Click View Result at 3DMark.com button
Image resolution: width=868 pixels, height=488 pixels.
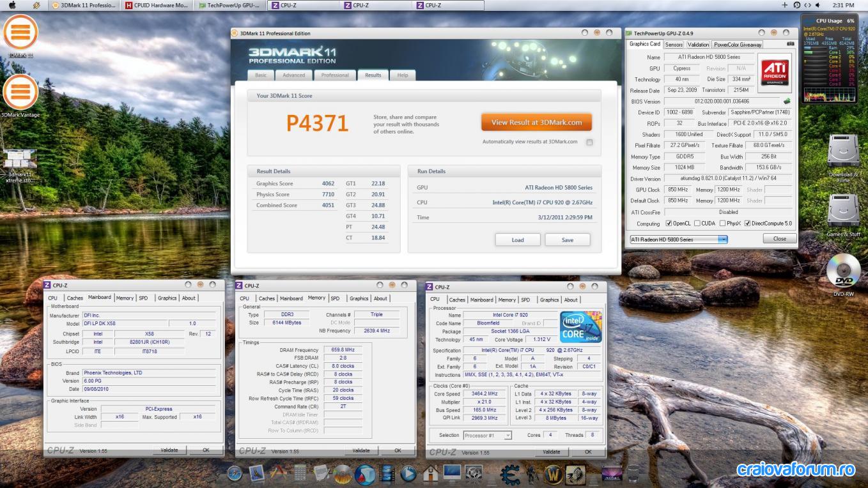point(536,122)
